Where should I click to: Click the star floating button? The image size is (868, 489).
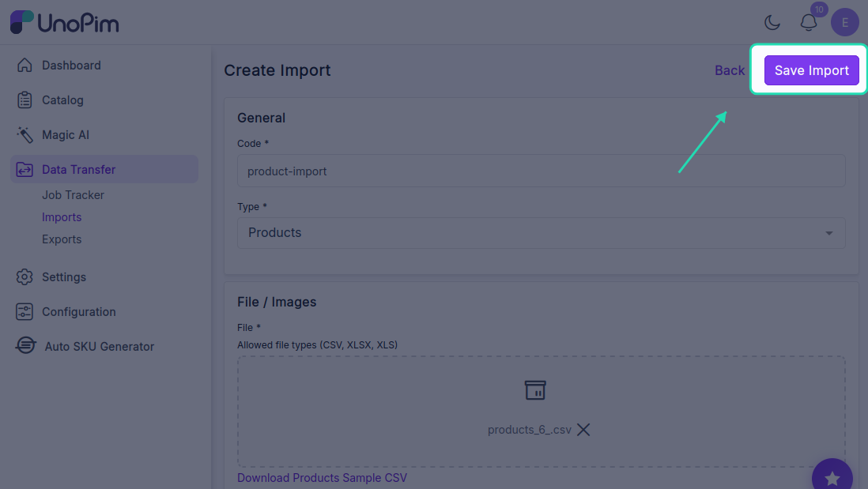832,478
